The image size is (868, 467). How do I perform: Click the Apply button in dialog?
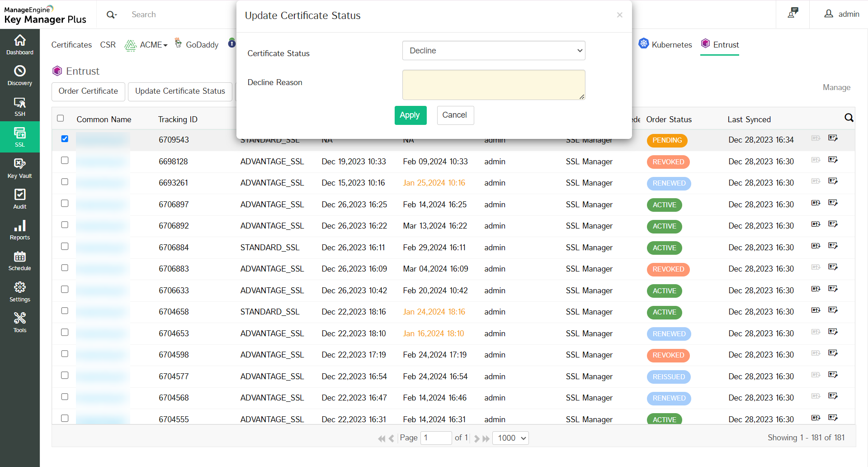(x=410, y=115)
